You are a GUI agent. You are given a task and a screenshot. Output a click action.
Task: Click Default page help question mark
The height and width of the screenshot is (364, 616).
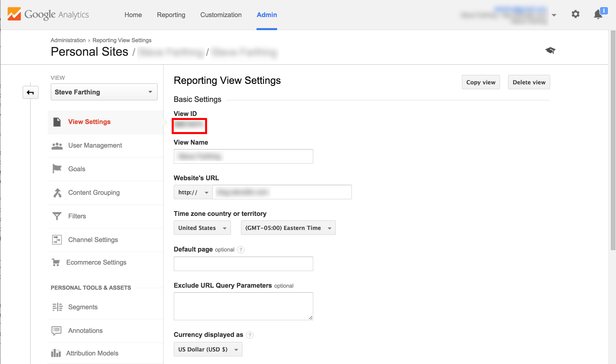point(241,250)
